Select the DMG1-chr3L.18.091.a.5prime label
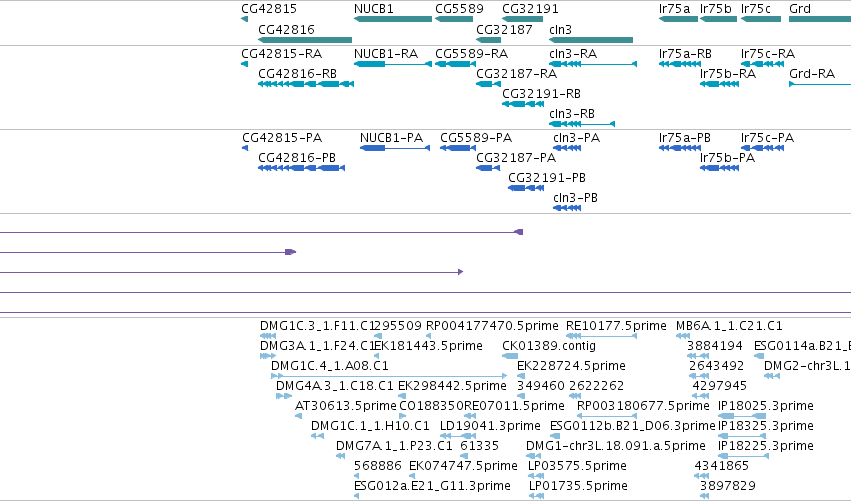 pyautogui.click(x=615, y=446)
